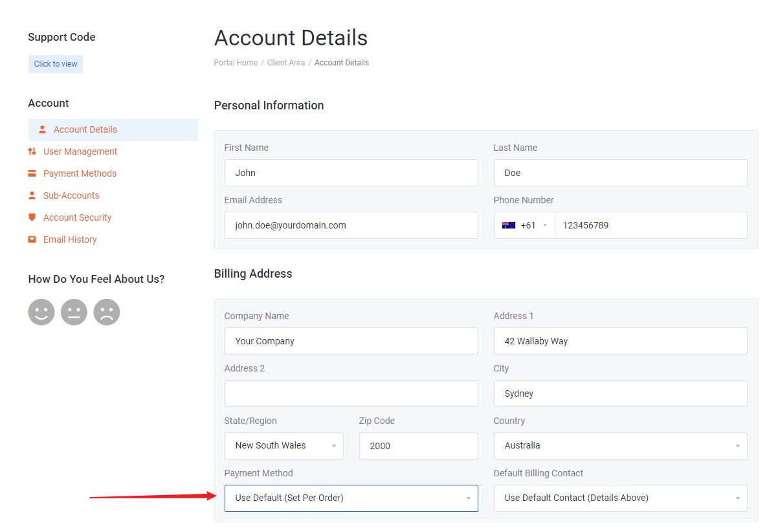
Task: Open the Payment Method dropdown
Action: point(351,498)
